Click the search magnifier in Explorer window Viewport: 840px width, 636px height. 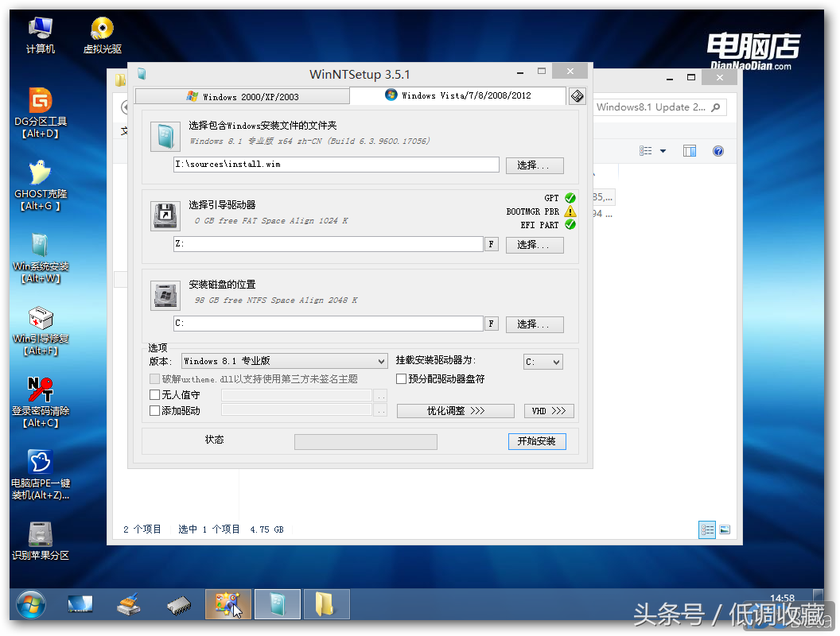(x=716, y=107)
